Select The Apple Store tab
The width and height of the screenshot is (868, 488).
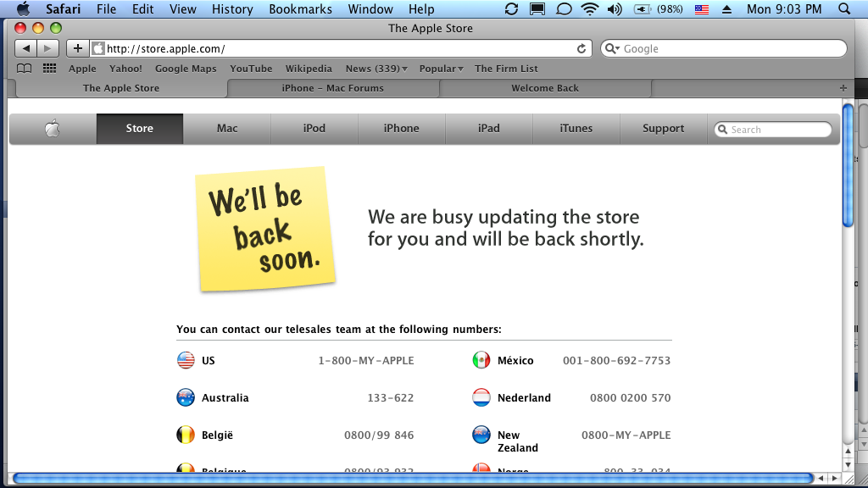(121, 88)
